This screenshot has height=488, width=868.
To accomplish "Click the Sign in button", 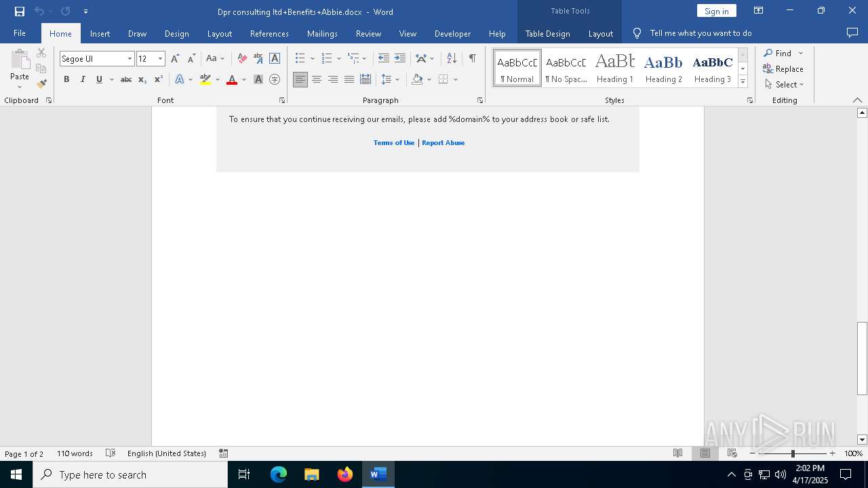I will 716,11.
